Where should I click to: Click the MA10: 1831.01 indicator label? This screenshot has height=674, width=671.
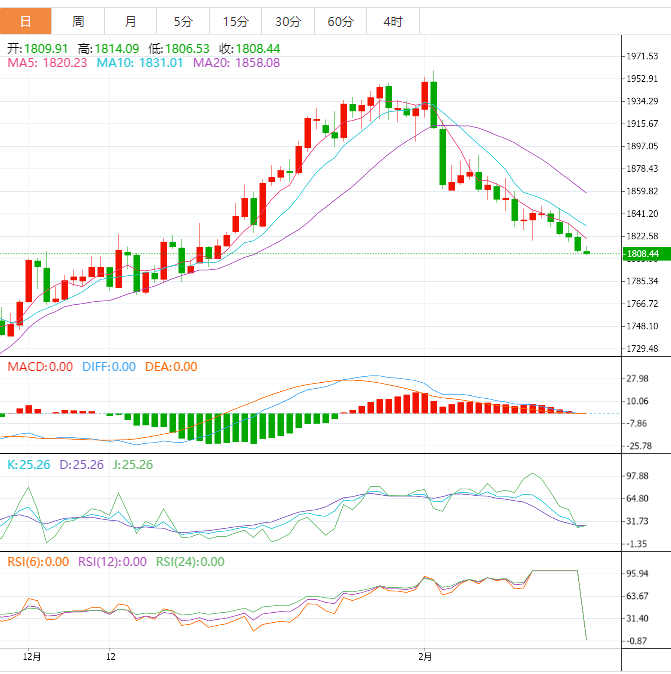click(139, 62)
